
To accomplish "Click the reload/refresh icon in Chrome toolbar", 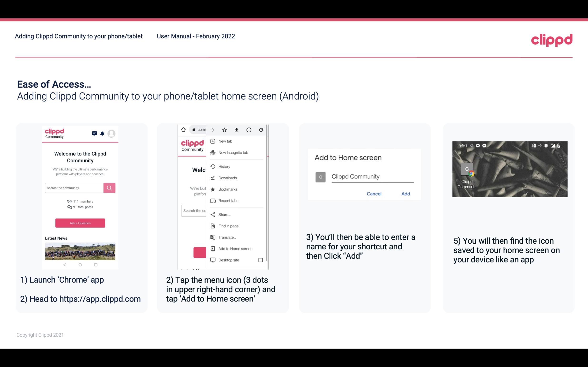I will [x=261, y=129].
